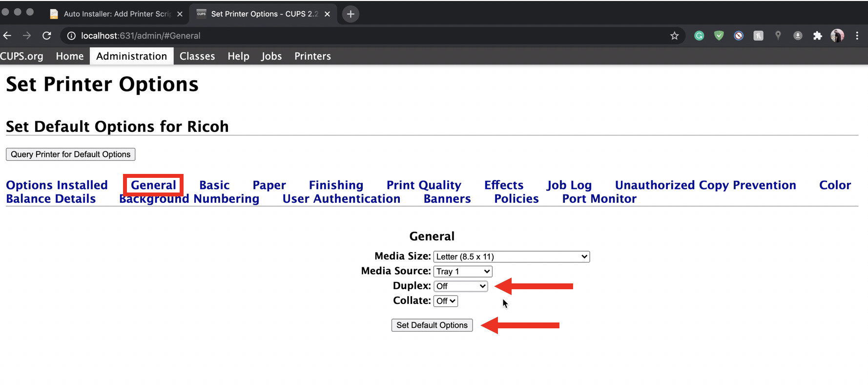
Task: Click the address bar URL field
Action: pos(342,36)
